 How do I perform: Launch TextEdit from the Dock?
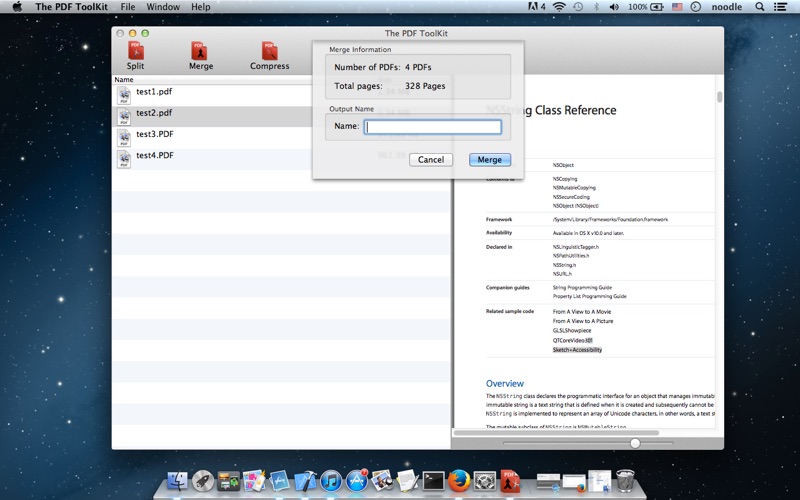[x=408, y=481]
